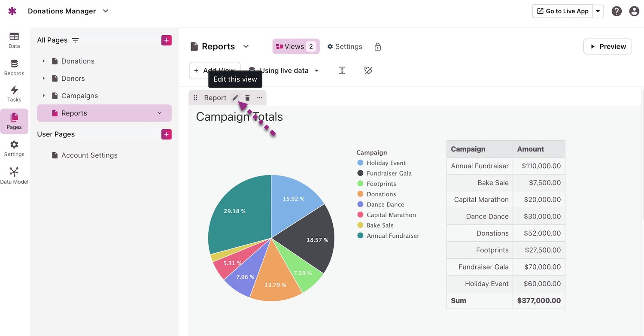Open the Report view three-dot options menu

coord(259,98)
